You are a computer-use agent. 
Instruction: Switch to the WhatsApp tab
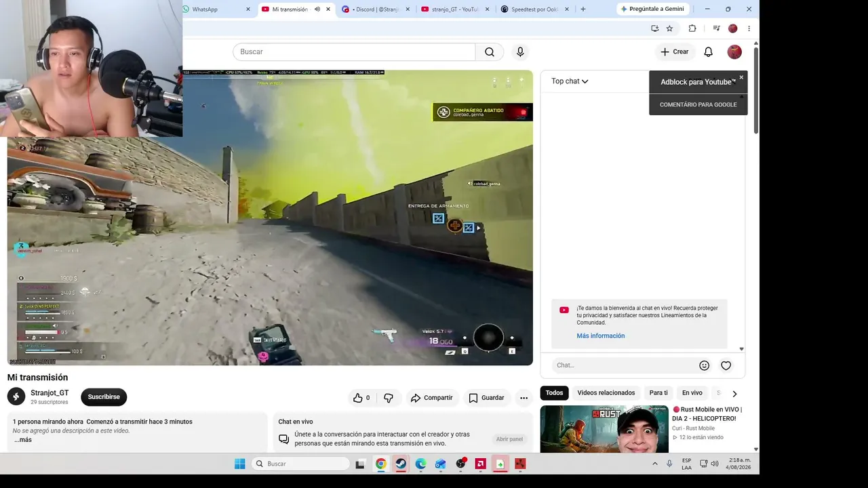217,9
